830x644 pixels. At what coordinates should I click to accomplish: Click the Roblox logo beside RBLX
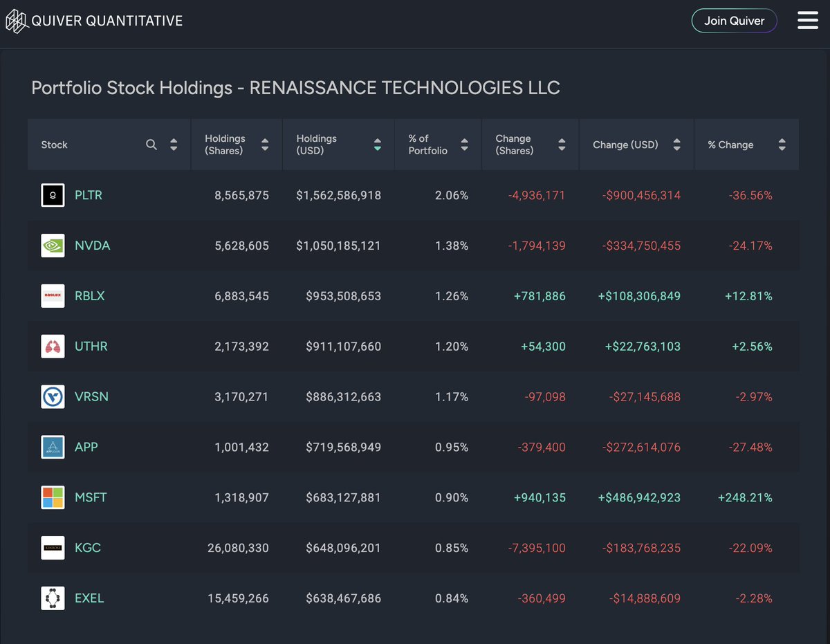(x=53, y=296)
